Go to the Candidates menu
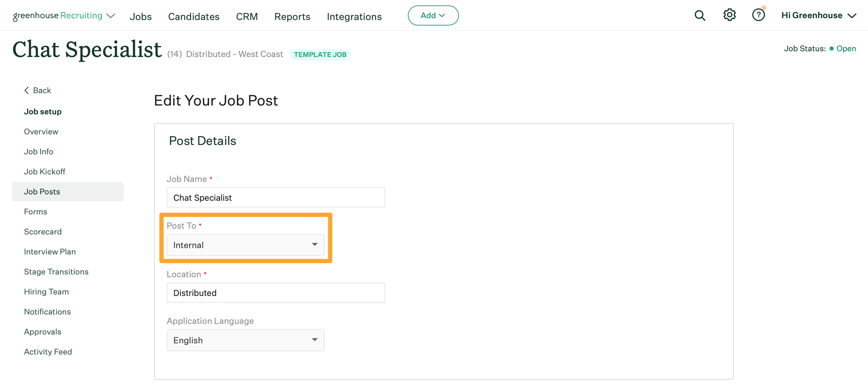Viewport: 868px width, 390px height. (194, 16)
